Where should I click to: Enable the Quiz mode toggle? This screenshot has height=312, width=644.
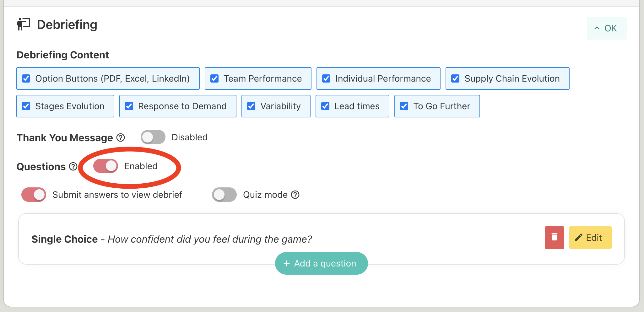[x=224, y=195]
